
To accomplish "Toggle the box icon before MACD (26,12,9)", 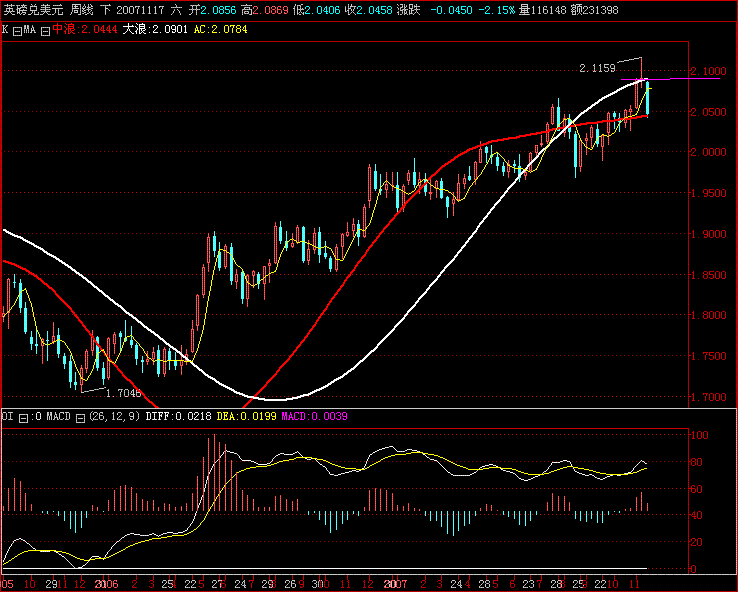I will point(37,416).
